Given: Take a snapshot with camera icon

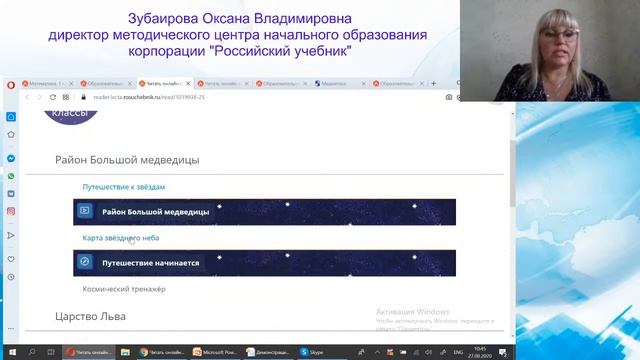Looking at the screenshot, I should click(449, 97).
